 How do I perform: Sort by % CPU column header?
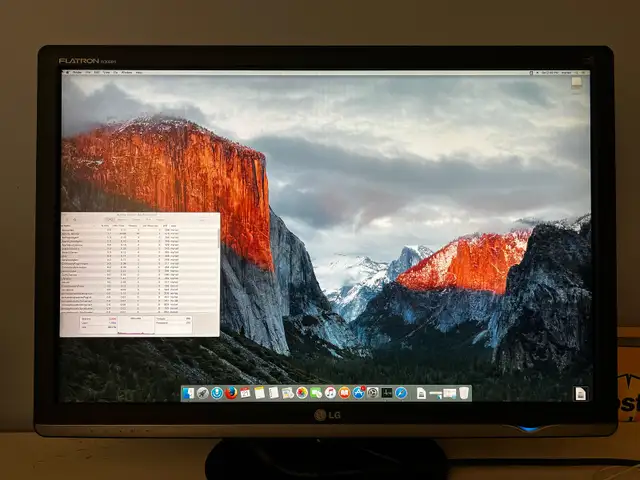pos(105,226)
